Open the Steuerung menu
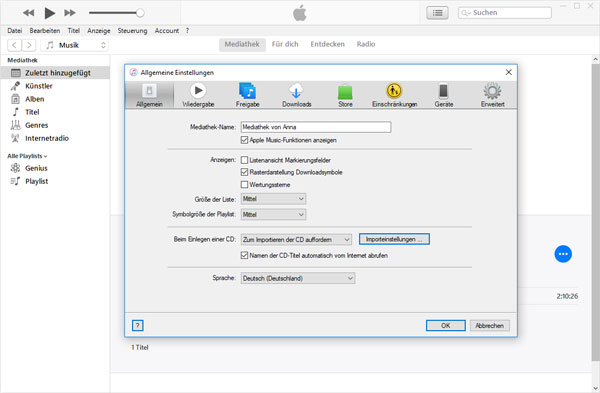The width and height of the screenshot is (600, 393). (x=132, y=31)
